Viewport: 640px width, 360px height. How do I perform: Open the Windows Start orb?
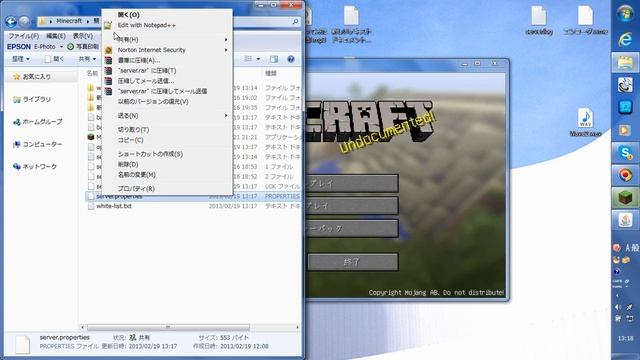(625, 14)
